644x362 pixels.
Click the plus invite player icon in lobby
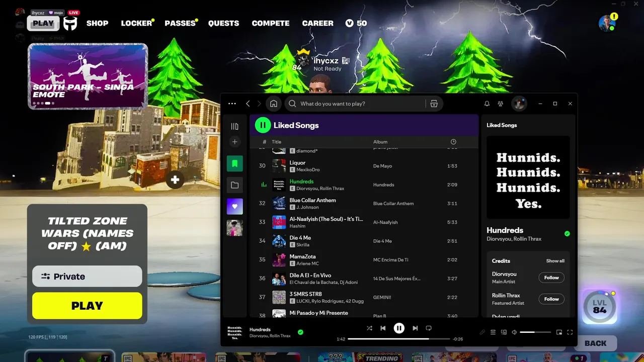tap(175, 180)
